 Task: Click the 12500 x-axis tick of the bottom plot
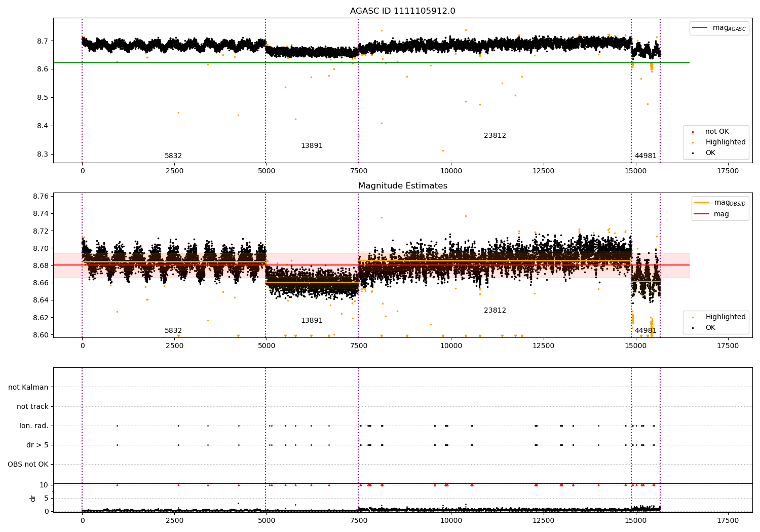(544, 521)
